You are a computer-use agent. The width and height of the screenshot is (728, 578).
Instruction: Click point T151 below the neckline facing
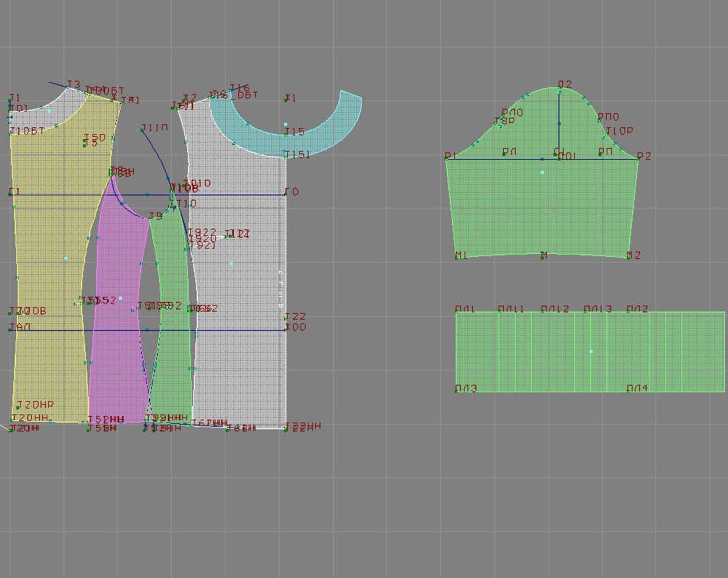tap(286, 155)
